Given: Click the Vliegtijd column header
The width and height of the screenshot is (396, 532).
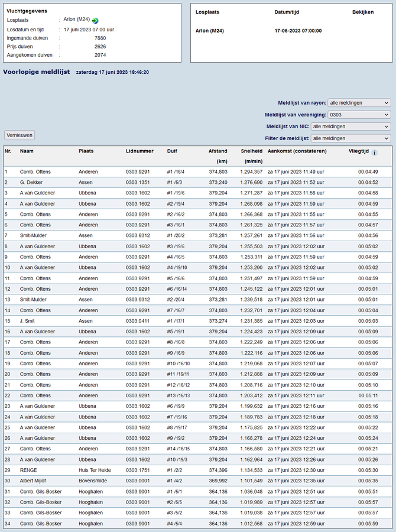Looking at the screenshot, I should (359, 151).
